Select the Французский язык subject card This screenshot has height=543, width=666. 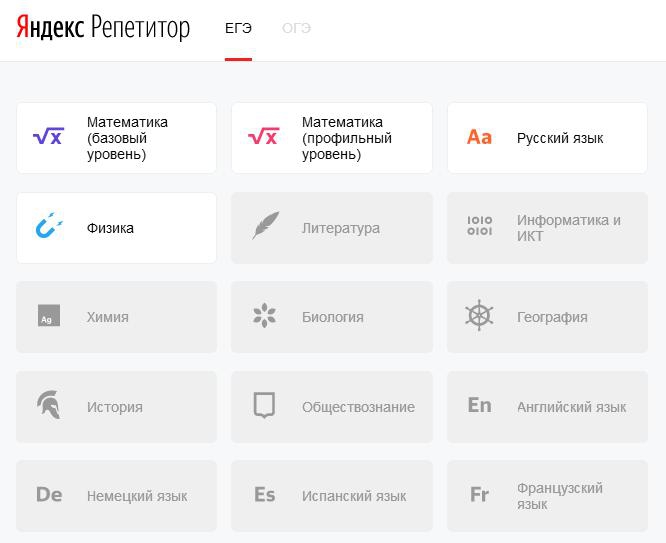(x=547, y=496)
